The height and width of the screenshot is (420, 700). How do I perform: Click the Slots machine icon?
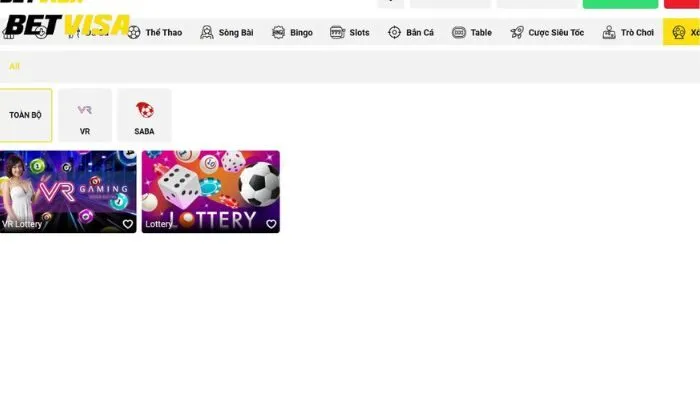click(x=336, y=33)
